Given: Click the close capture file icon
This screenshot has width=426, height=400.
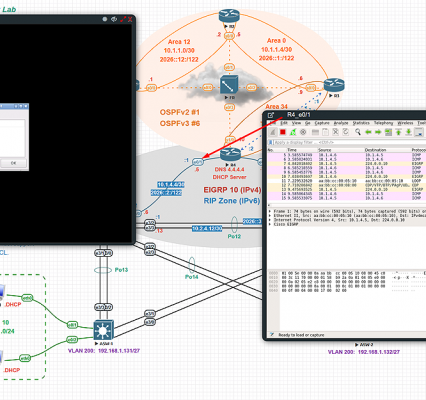Looking at the screenshot, I should coord(336,132).
